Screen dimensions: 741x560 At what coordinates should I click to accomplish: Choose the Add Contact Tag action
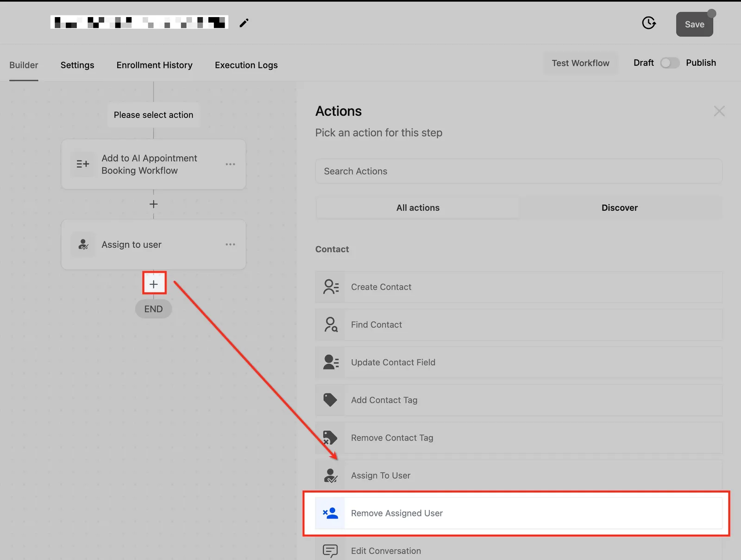[519, 400]
